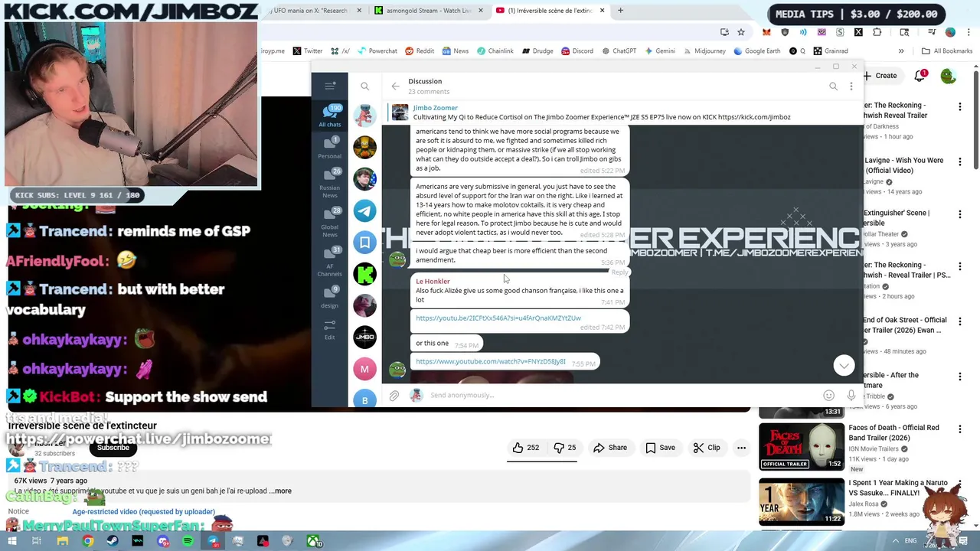980x551 pixels.
Task: Open the chat with blue Telegram logo avatar
Action: click(364, 210)
